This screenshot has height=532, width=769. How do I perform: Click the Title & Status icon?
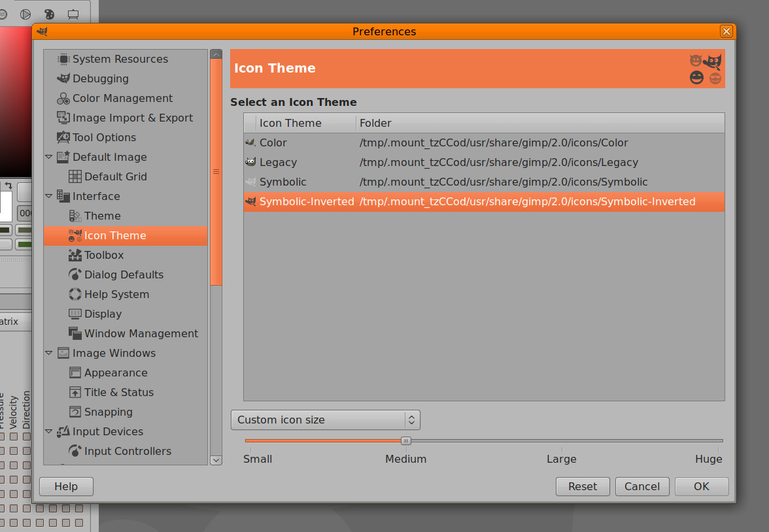pos(75,392)
